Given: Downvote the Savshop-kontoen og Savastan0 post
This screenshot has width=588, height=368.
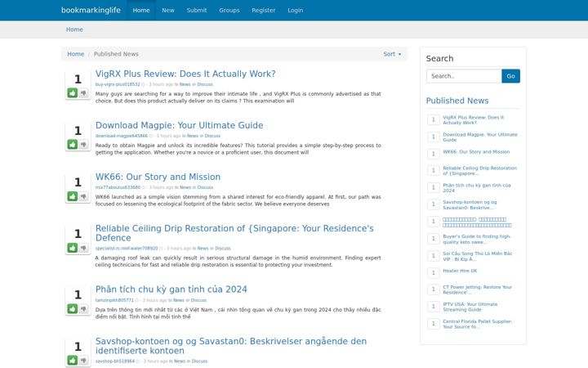Looking at the screenshot, I should [x=83, y=360].
